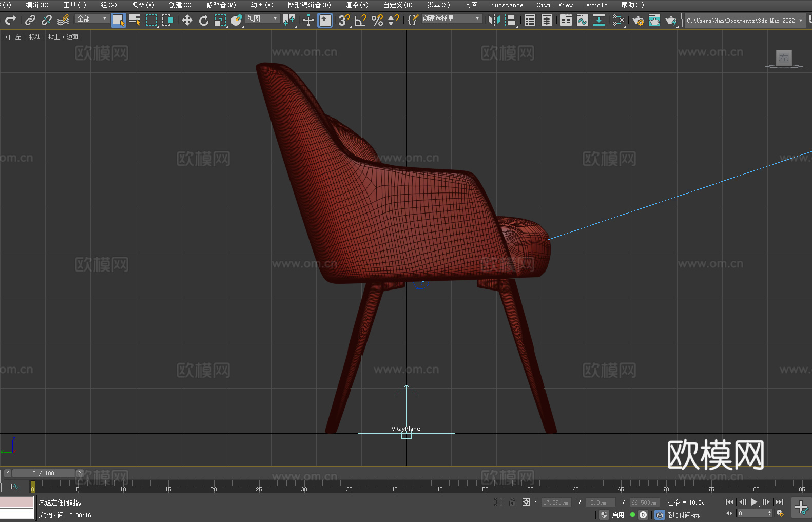Open 帮助(H) menu
Image resolution: width=812 pixels, height=522 pixels.
pyautogui.click(x=632, y=5)
